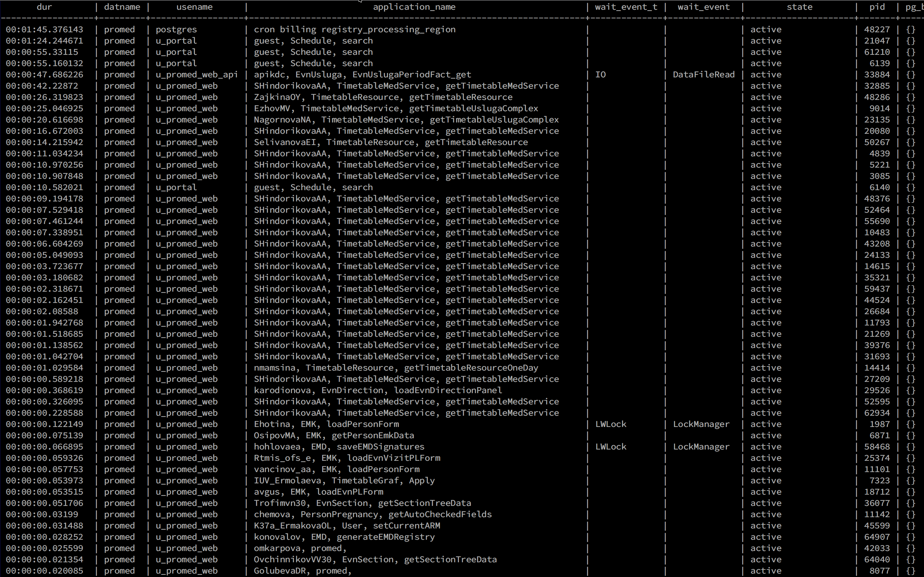Click 'NagornovaNA, TimetableMedService, getTimetableUslugaComplex' entry

point(406,120)
